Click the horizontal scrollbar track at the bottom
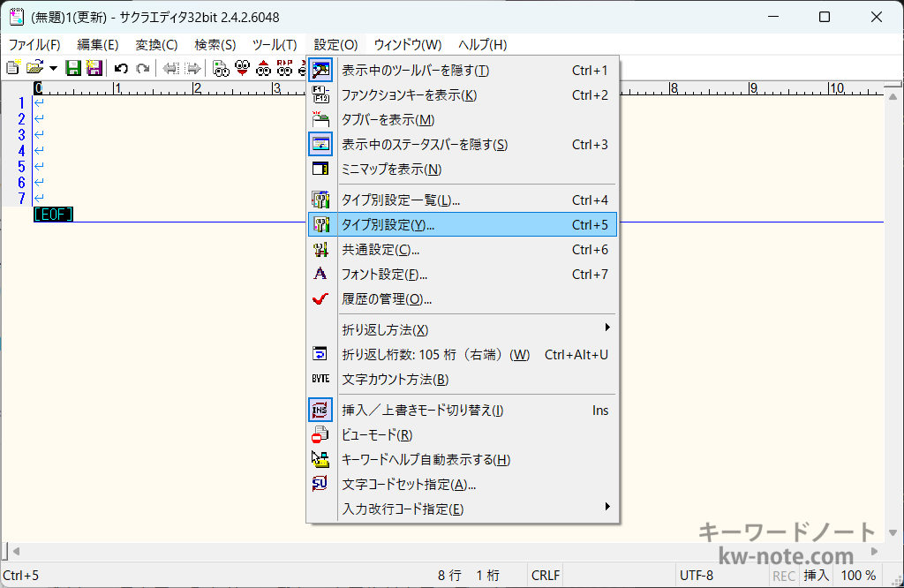 point(441,551)
